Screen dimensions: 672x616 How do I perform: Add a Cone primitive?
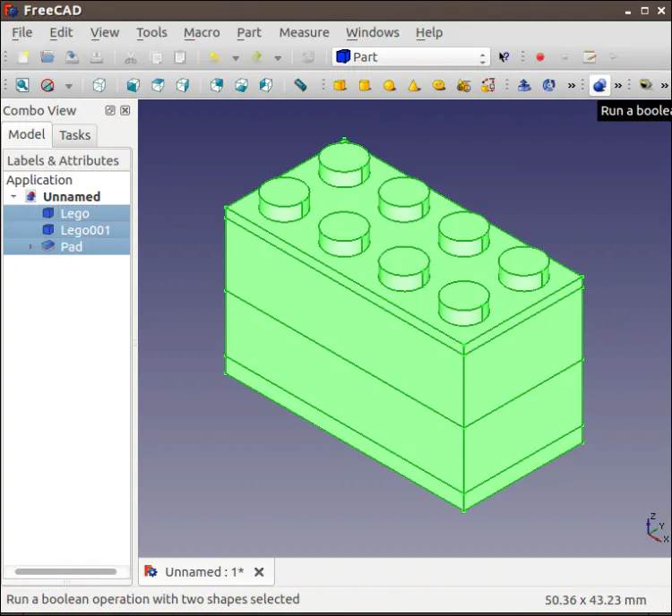click(414, 86)
